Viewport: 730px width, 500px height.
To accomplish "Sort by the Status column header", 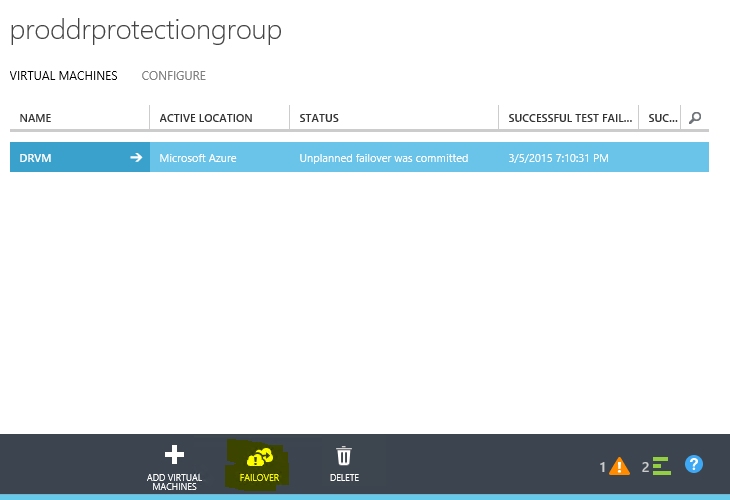I will [319, 118].
